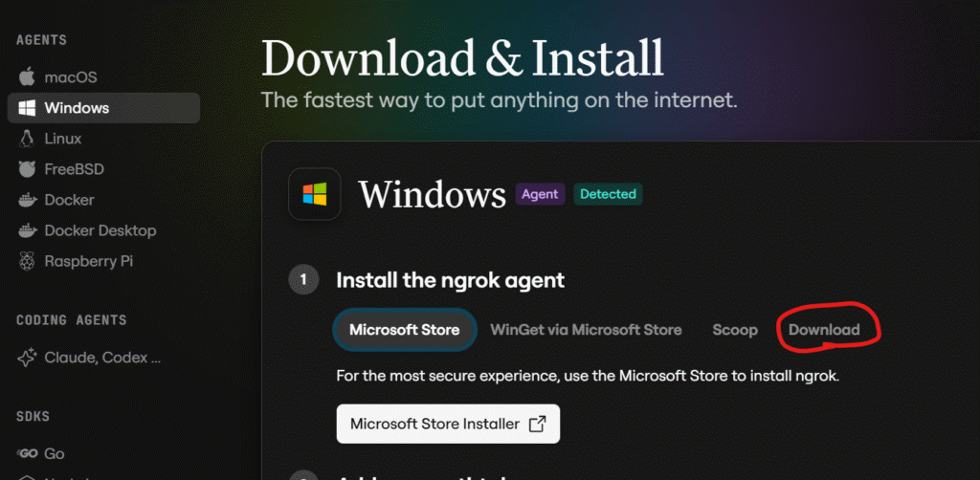Click the purple Agent badge
This screenshot has width=980, height=480.
tap(540, 194)
